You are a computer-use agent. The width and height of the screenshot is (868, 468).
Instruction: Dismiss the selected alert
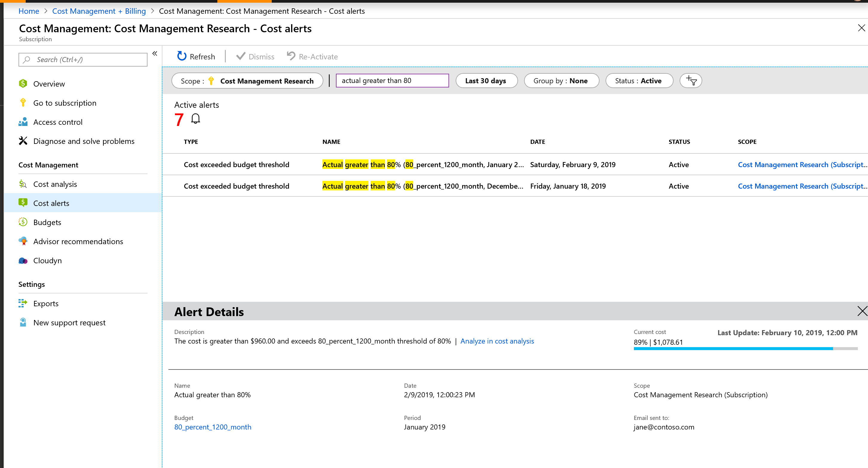point(255,56)
